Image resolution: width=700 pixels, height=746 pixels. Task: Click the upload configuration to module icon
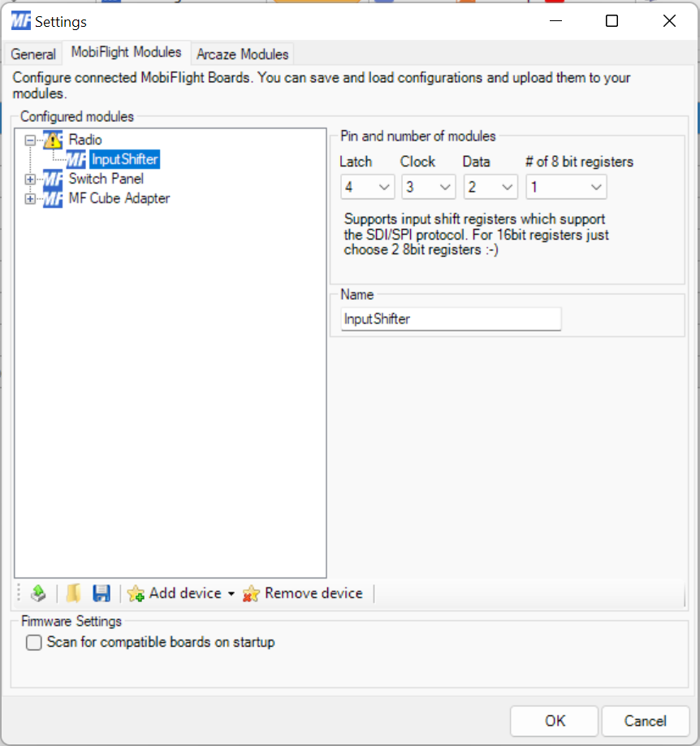point(38,593)
